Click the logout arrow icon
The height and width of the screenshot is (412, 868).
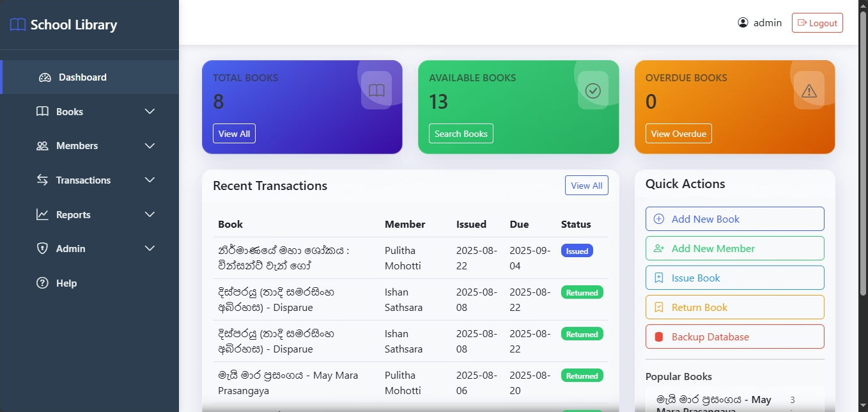click(x=803, y=22)
